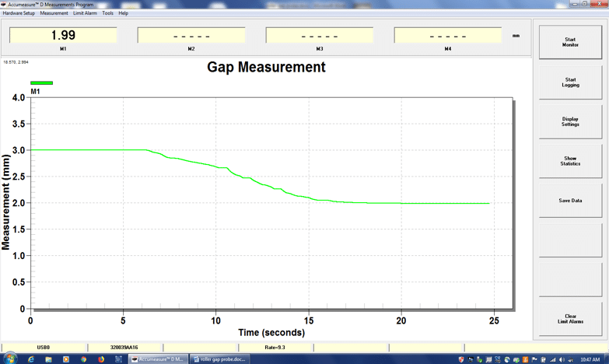Launch Internet Explorer from taskbar

pos(31,359)
